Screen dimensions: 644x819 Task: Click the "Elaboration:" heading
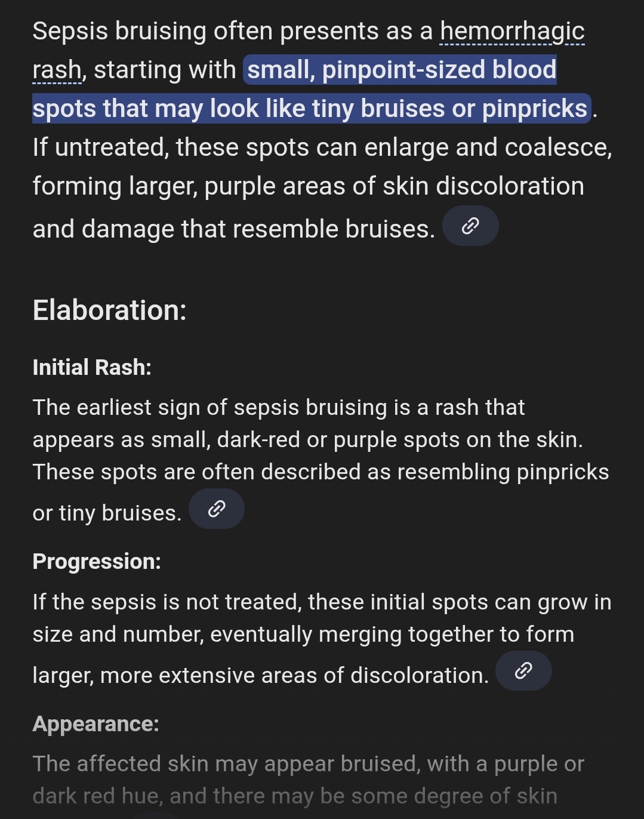[109, 310]
